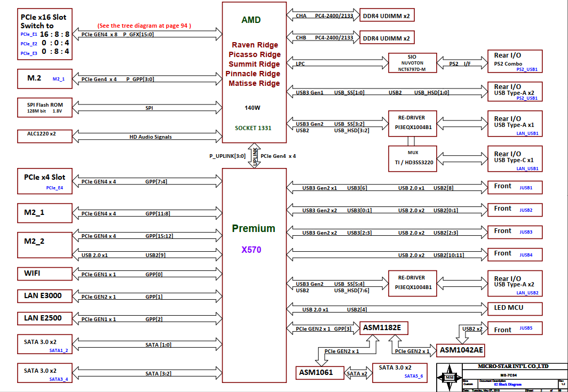Image resolution: width=568 pixels, height=392 pixels.
Task: Click the PCIe x16 Slot block
Action: click(44, 35)
